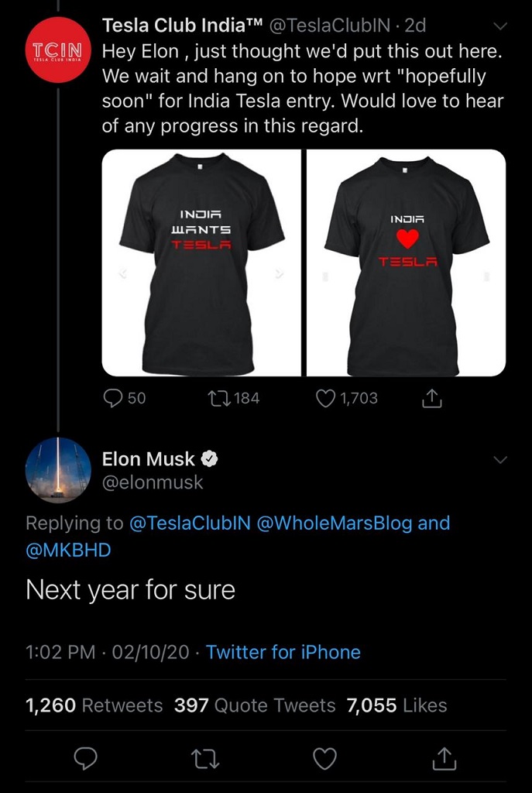532x793 pixels.
Task: Open the "India ♥ Tesla" t-shirt image
Action: point(406,263)
